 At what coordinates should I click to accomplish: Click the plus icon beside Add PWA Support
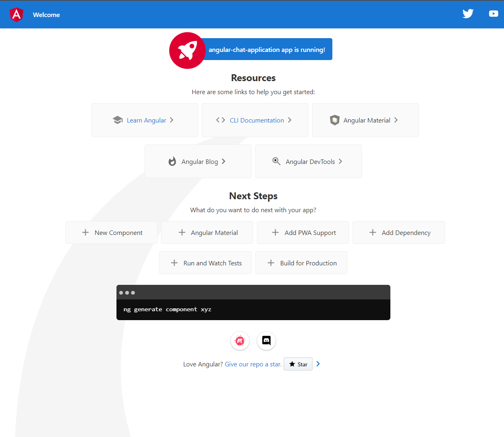(x=275, y=232)
